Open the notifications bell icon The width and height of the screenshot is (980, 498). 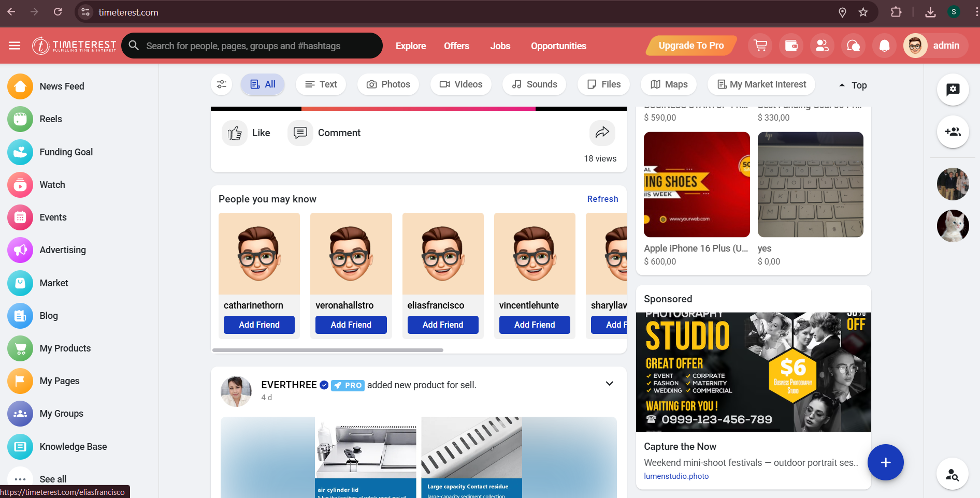point(885,46)
